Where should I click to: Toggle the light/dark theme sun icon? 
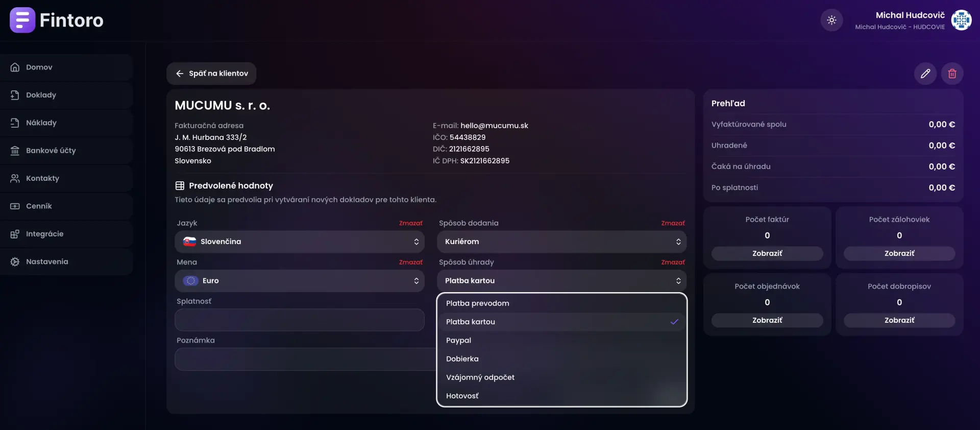(x=831, y=20)
